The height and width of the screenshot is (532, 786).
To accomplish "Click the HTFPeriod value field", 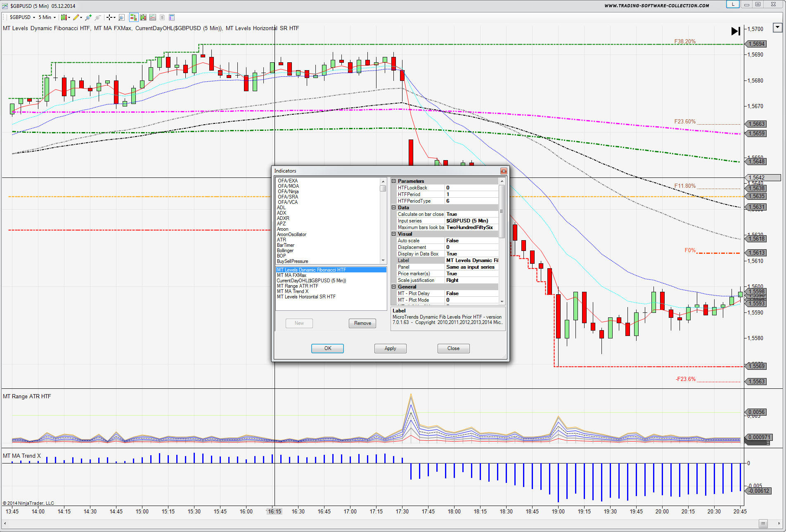I will coord(471,194).
